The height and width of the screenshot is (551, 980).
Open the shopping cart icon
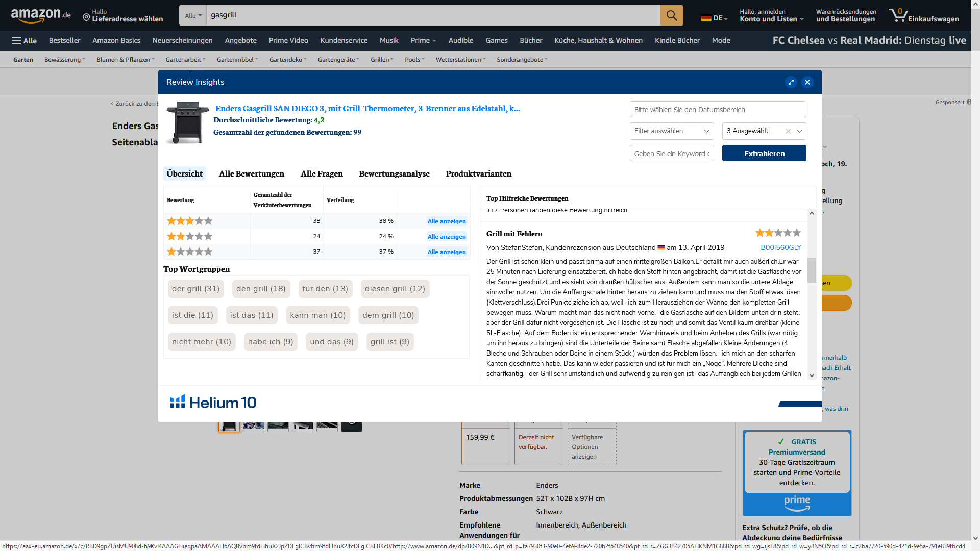[x=897, y=15]
